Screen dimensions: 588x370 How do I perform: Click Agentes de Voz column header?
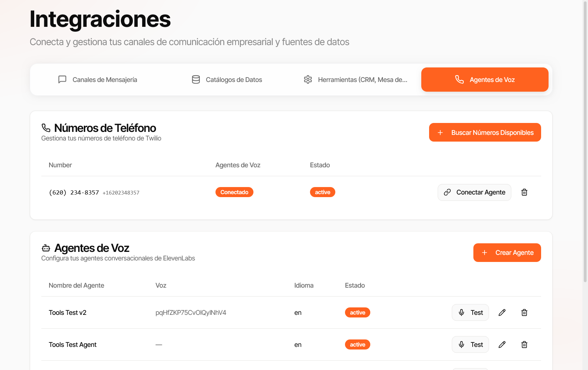(238, 165)
